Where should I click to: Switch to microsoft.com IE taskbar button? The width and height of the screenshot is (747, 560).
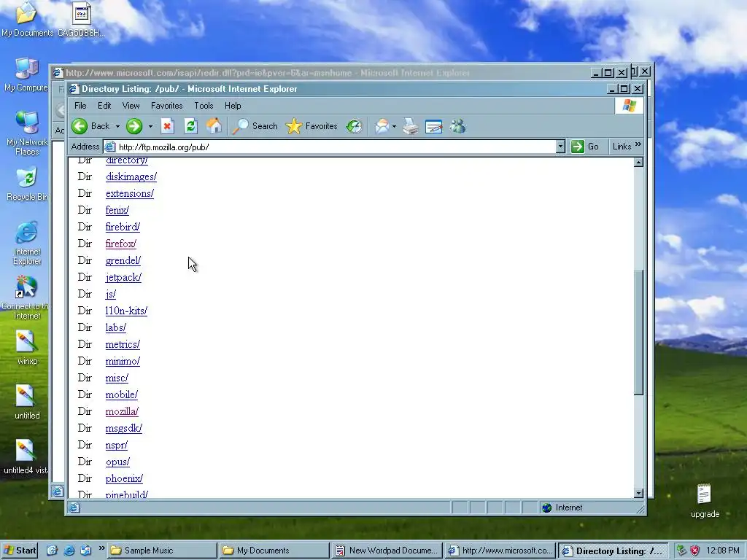500,551
